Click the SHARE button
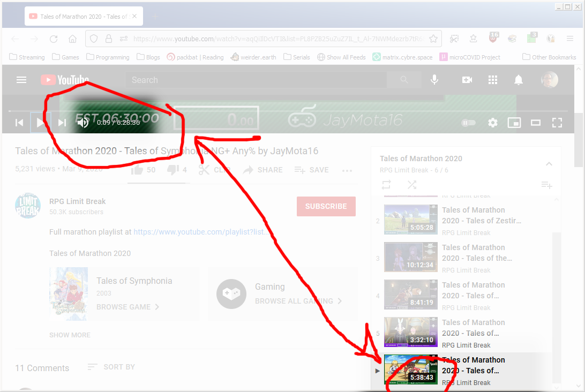 coord(262,170)
